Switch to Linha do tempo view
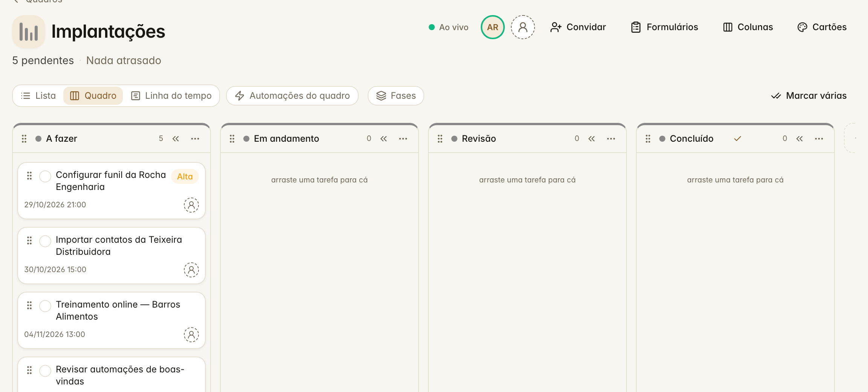 (x=171, y=96)
